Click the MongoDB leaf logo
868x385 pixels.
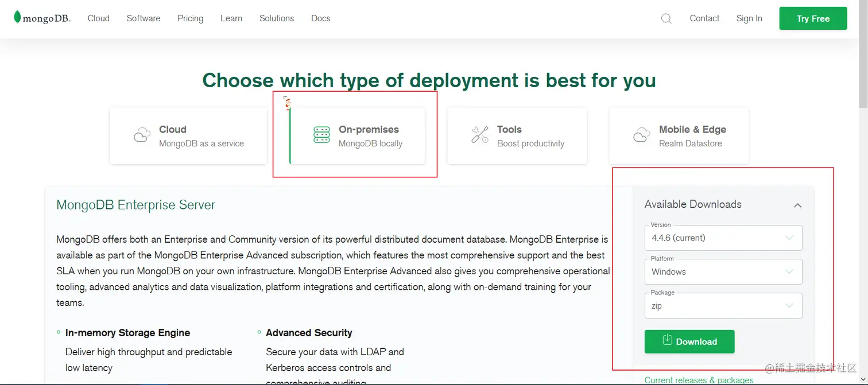point(42,18)
